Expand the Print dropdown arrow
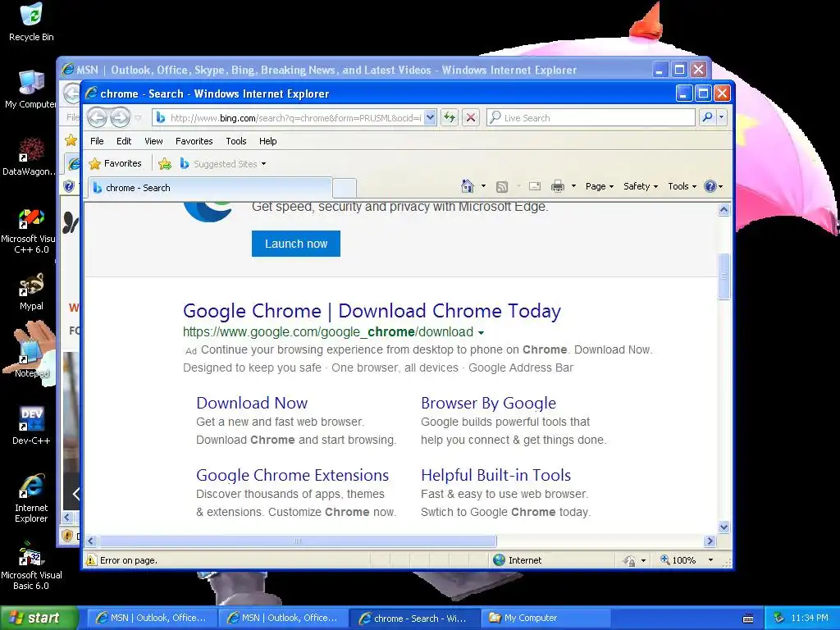Image resolution: width=840 pixels, height=630 pixels. coord(573,186)
